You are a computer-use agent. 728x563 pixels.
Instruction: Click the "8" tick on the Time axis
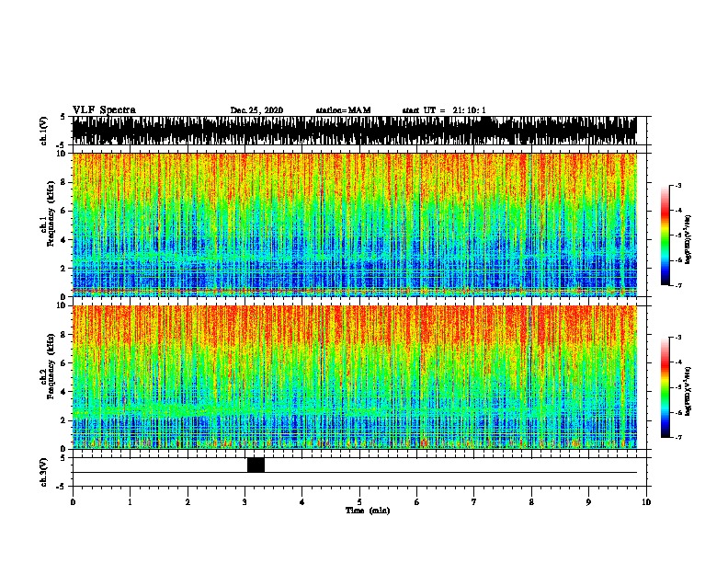531,502
